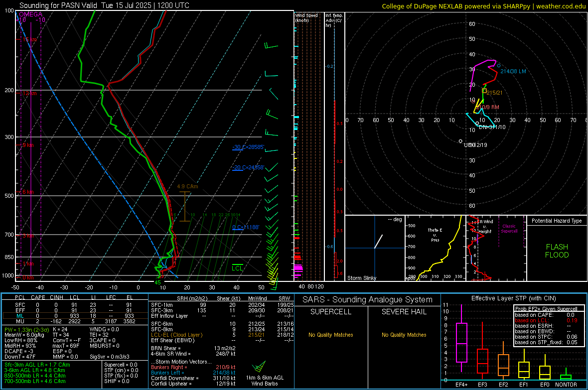Click the red 'based on LCL: 0.19' line

click(x=546, y=320)
